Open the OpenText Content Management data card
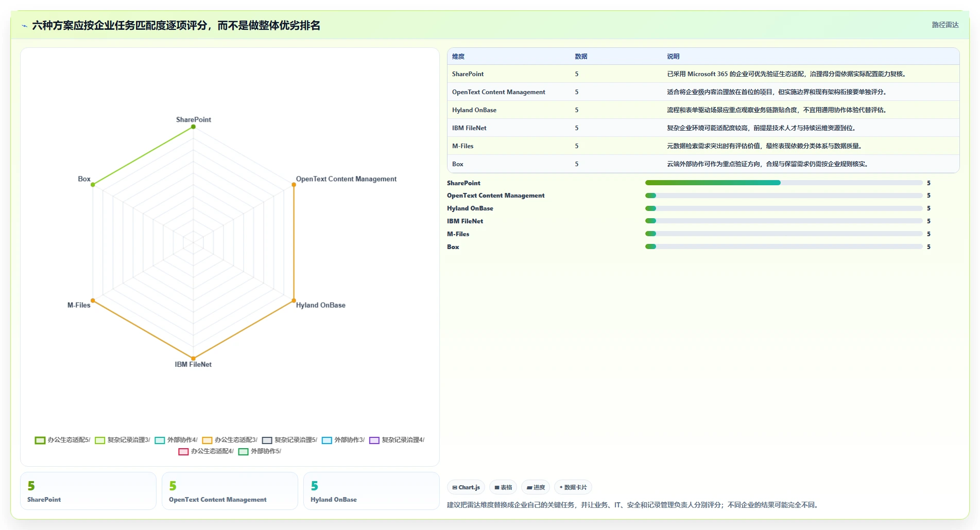Viewport: 980px width, 530px height. click(230, 491)
